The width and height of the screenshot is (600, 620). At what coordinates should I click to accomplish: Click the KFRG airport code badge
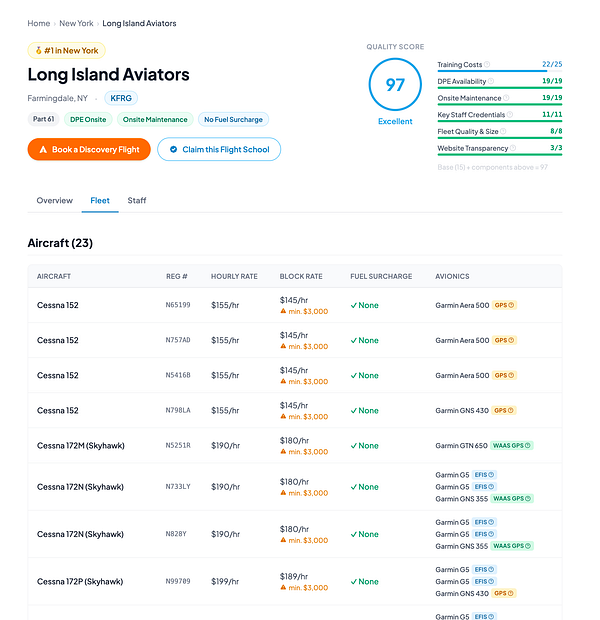click(x=121, y=98)
